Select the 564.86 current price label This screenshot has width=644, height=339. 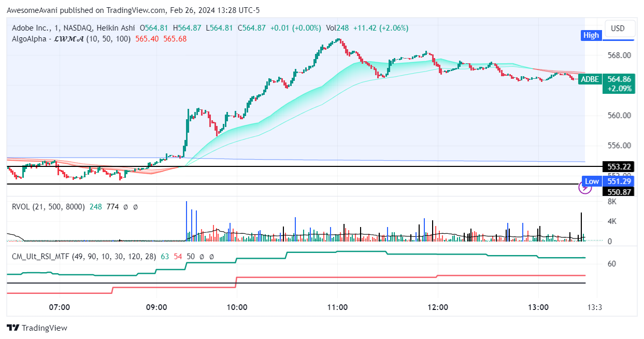click(619, 79)
